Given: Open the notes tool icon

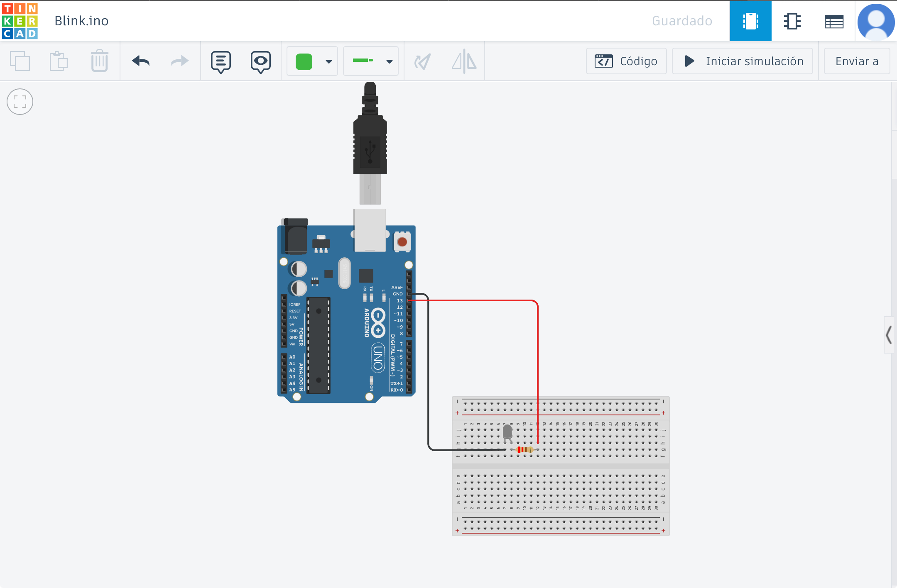Looking at the screenshot, I should click(x=221, y=62).
